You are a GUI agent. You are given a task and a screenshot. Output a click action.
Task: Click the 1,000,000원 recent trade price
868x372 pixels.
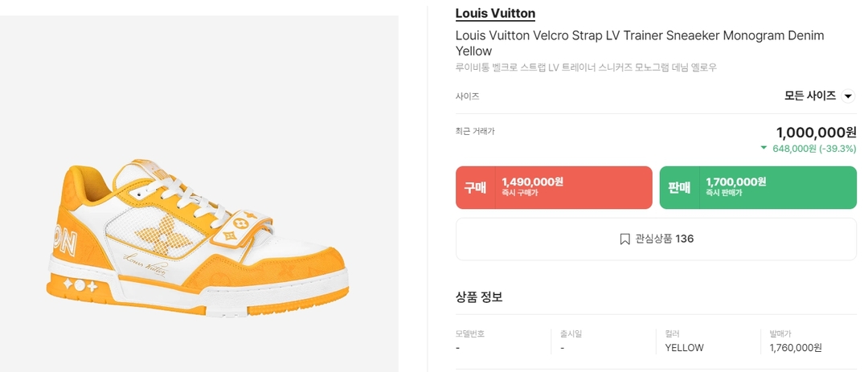coord(816,132)
